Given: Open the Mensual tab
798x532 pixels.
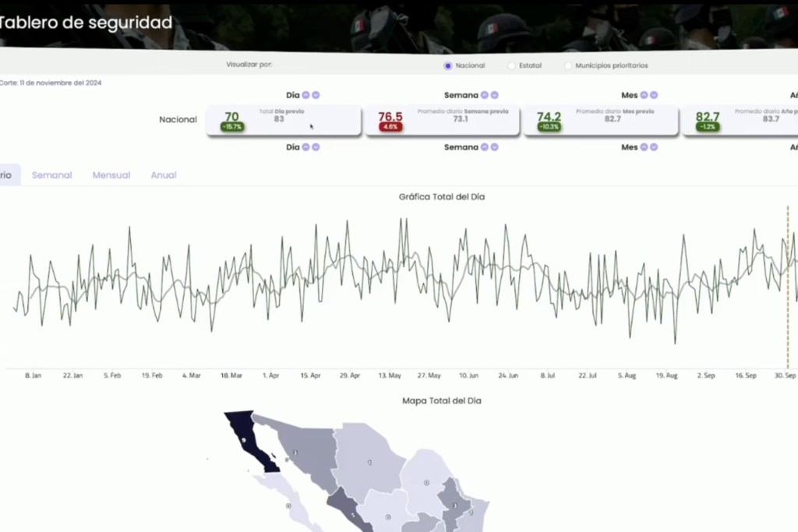Looking at the screenshot, I should (x=111, y=175).
